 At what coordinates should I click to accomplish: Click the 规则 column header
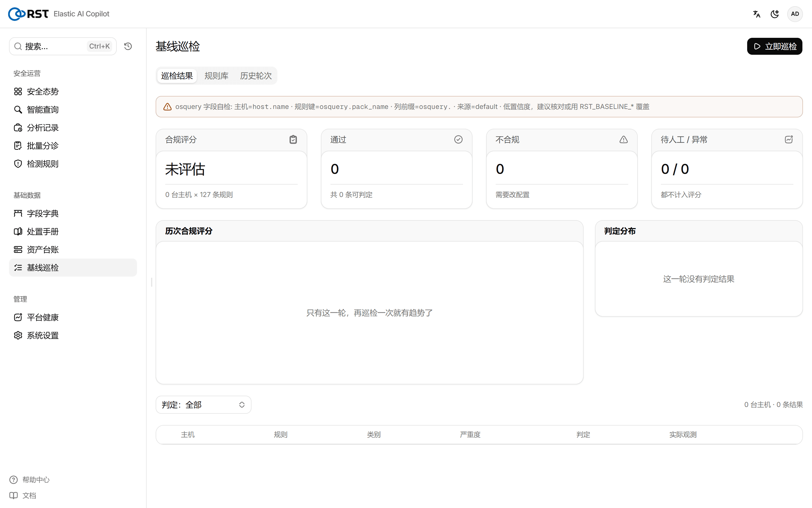(x=281, y=434)
